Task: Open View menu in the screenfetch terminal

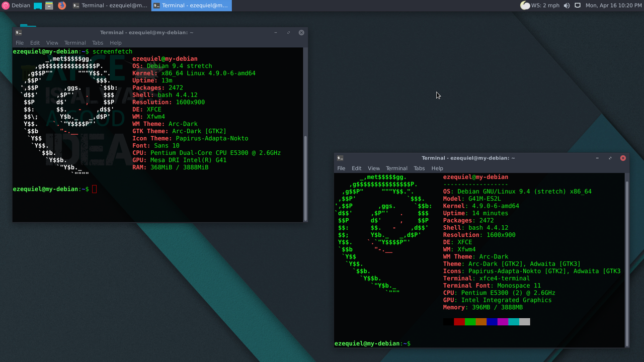Action: tap(52, 43)
